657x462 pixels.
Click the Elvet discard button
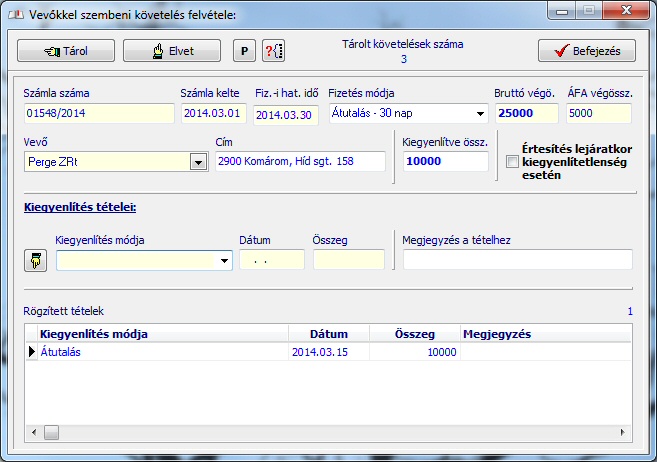pos(172,51)
